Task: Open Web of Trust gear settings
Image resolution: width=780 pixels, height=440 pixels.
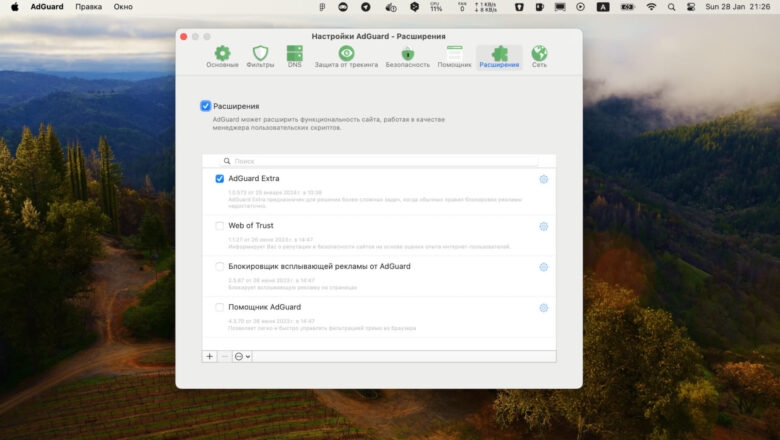Action: [544, 226]
